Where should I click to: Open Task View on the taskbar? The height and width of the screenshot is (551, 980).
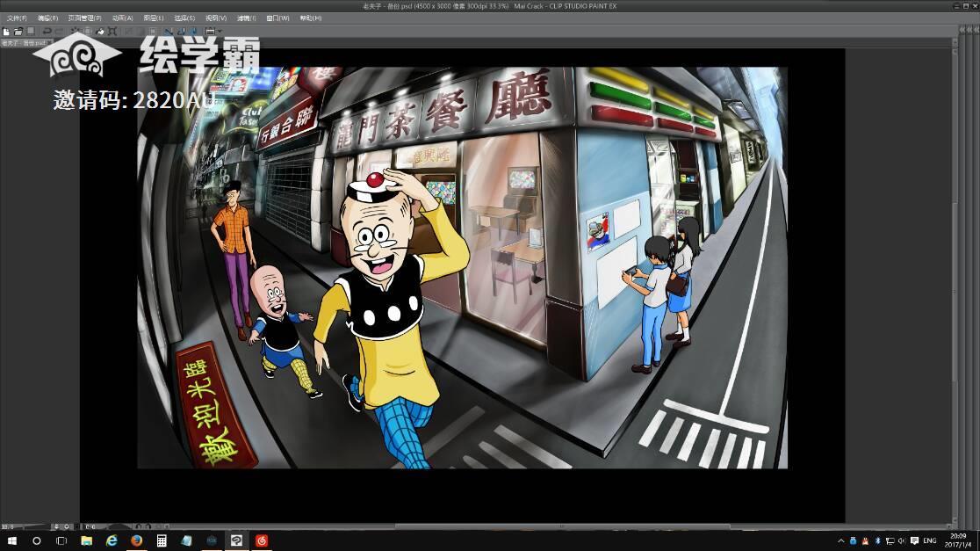[x=61, y=540]
